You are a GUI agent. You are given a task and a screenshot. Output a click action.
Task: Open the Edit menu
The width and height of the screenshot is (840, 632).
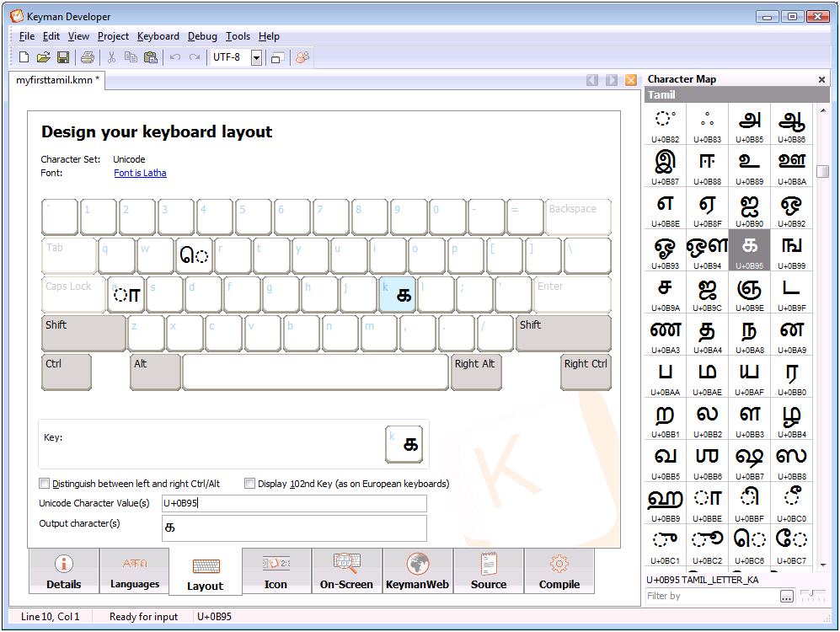click(51, 36)
